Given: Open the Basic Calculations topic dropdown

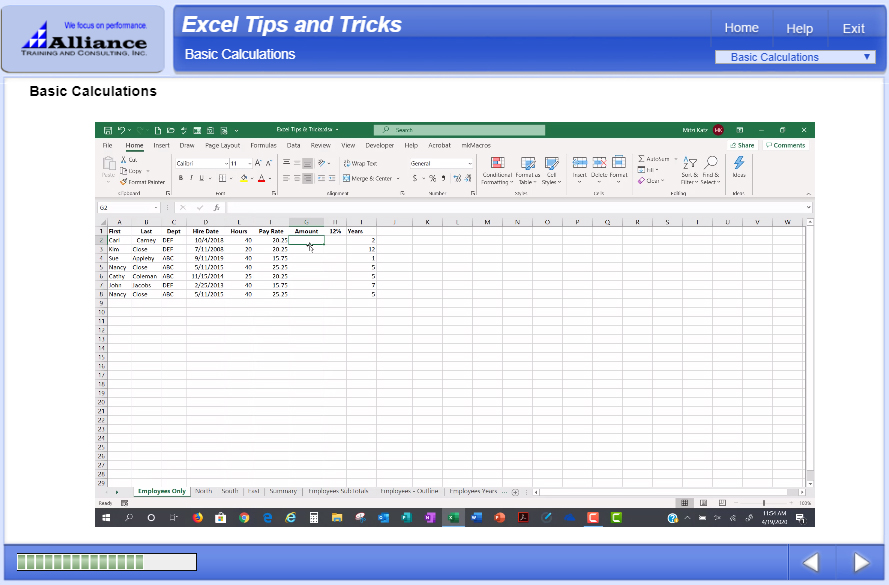Looking at the screenshot, I should [795, 57].
